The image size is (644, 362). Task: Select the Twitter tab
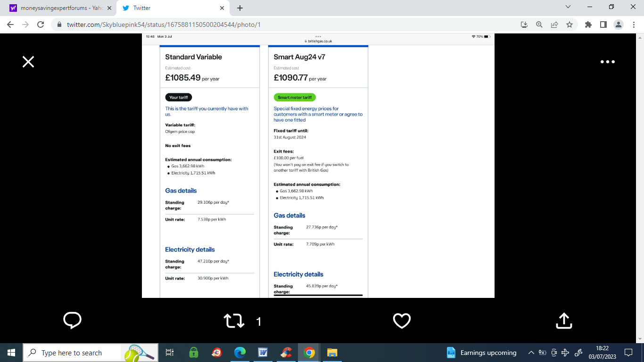click(x=170, y=8)
